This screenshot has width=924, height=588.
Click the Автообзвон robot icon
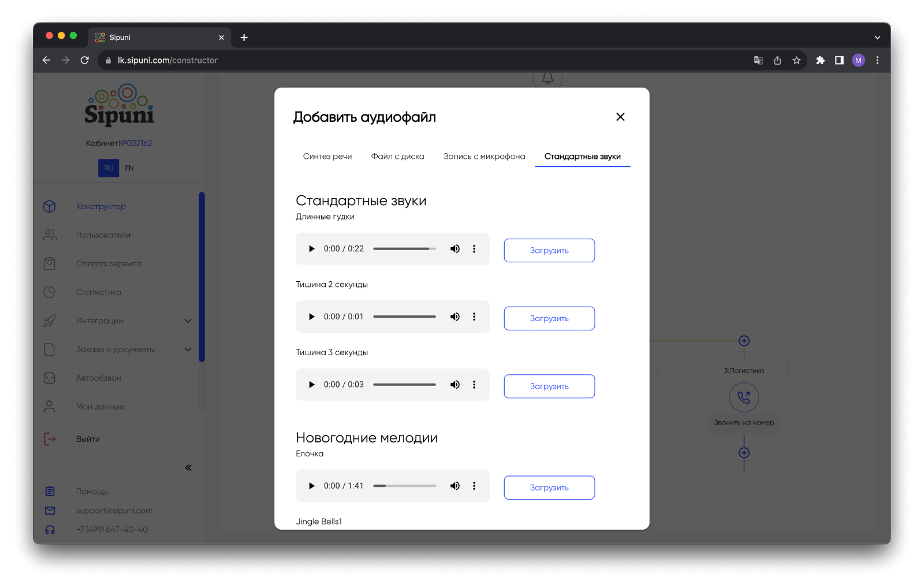(50, 378)
